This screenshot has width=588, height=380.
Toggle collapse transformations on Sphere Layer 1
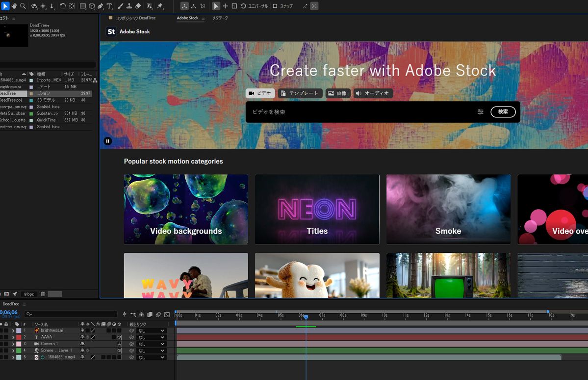pos(87,351)
